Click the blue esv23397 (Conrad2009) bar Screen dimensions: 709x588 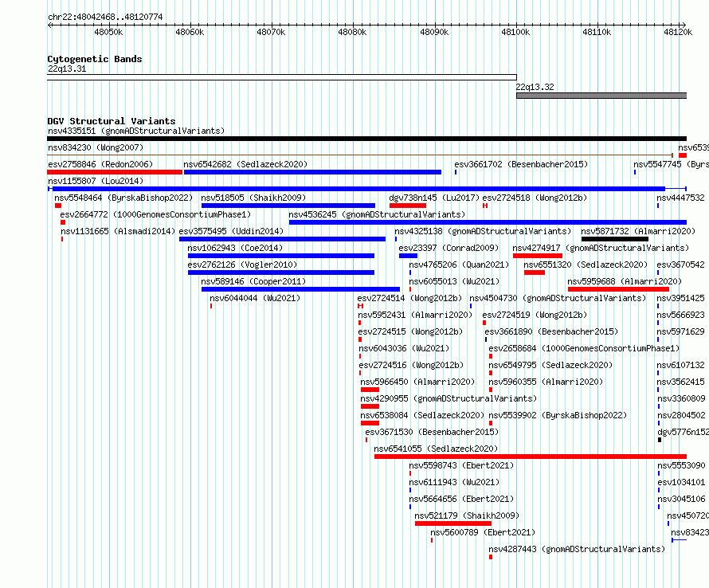click(408, 256)
